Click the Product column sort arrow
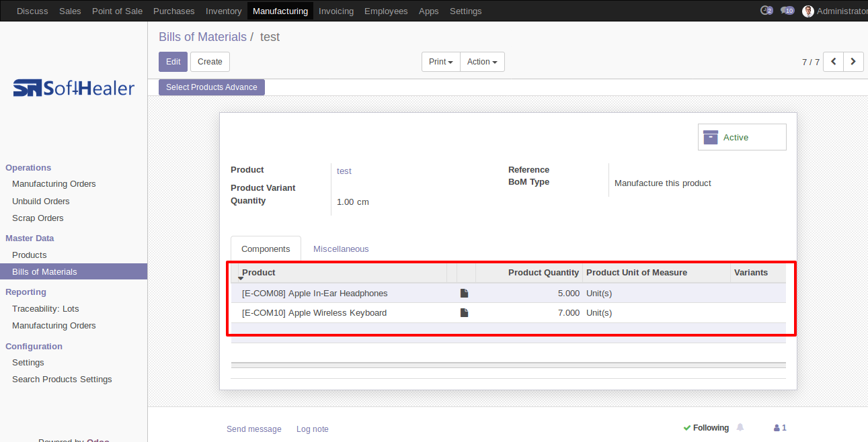This screenshot has height=442, width=868. coord(241,277)
